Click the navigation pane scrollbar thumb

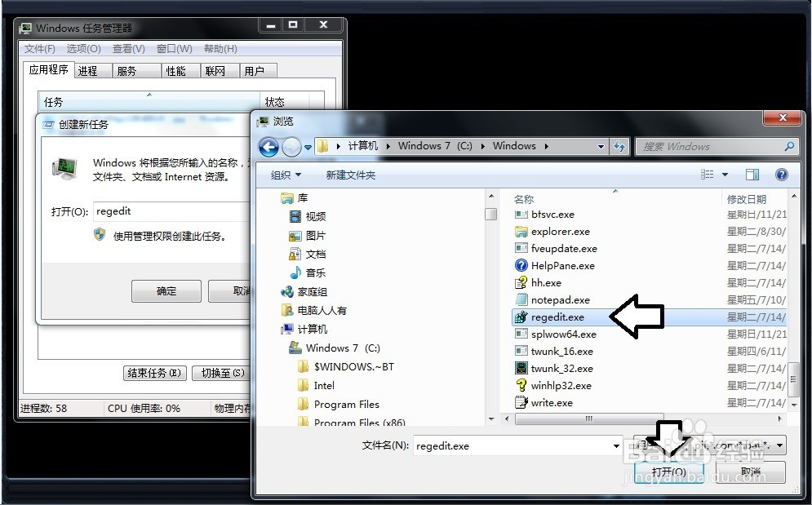[x=491, y=214]
